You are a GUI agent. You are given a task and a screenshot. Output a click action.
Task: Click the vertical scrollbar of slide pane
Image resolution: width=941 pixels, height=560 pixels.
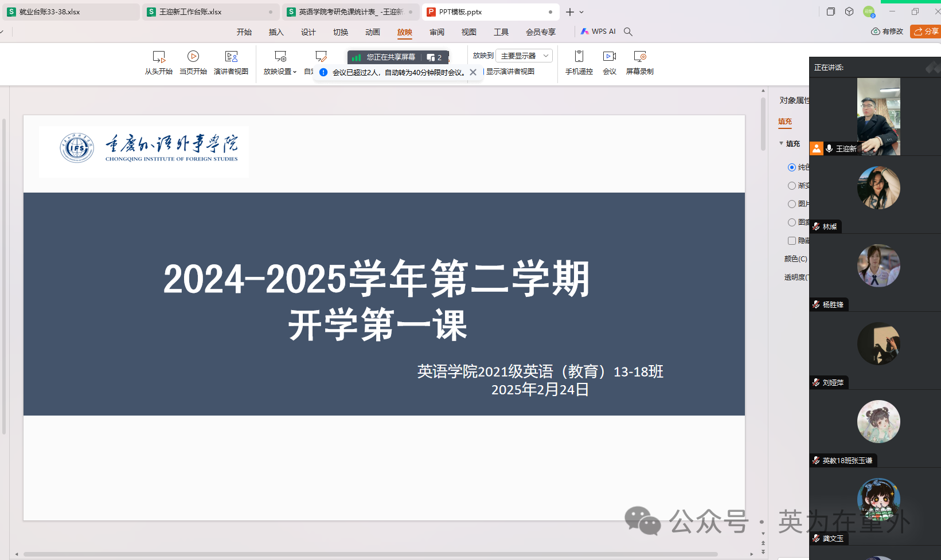tap(763, 124)
